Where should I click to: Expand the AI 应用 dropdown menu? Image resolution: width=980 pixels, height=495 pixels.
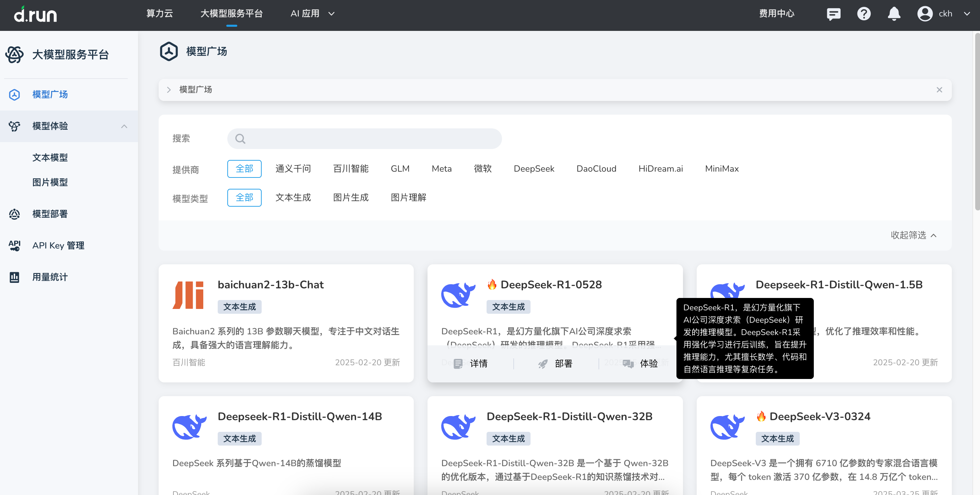coord(312,14)
